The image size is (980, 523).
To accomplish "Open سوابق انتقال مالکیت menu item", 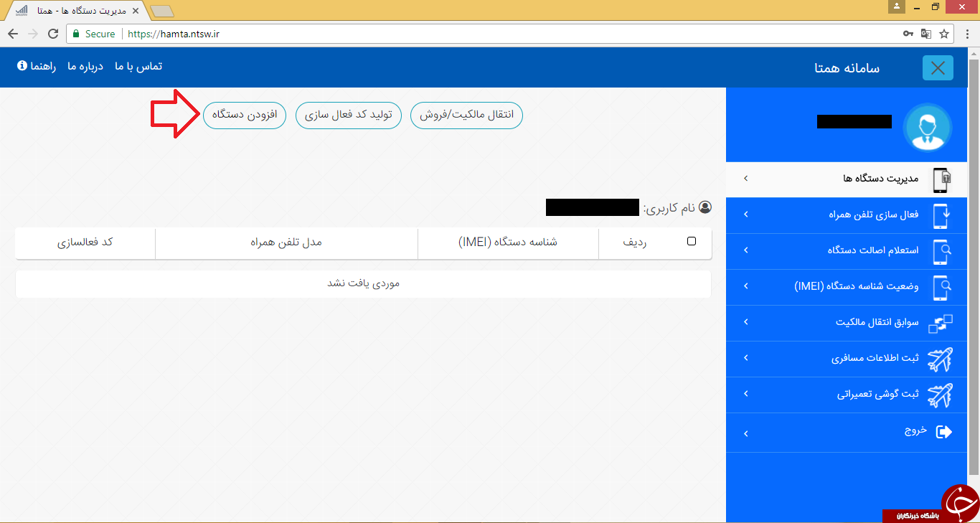I will (848, 324).
